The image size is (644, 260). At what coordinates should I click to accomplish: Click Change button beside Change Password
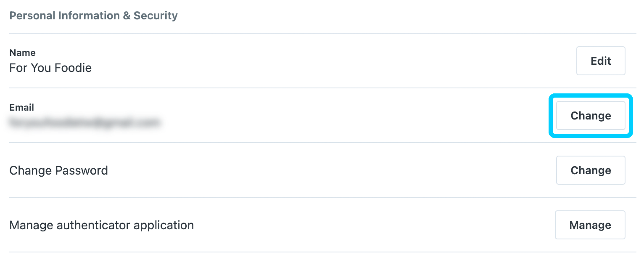coord(590,170)
